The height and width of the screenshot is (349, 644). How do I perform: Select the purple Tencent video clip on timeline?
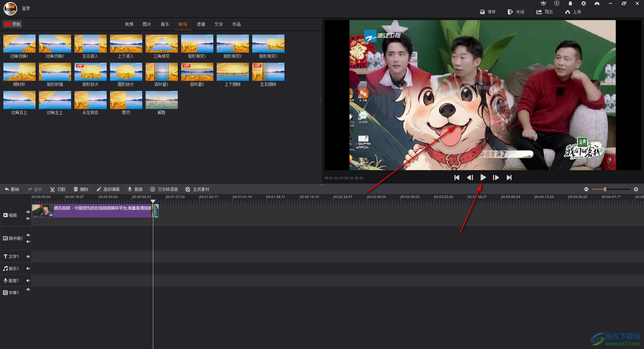coord(92,211)
